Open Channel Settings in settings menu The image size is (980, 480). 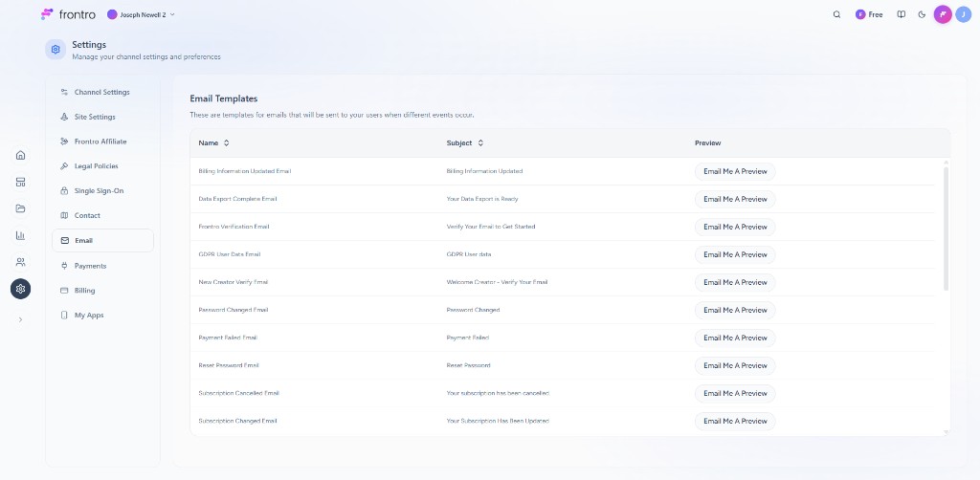tap(101, 93)
